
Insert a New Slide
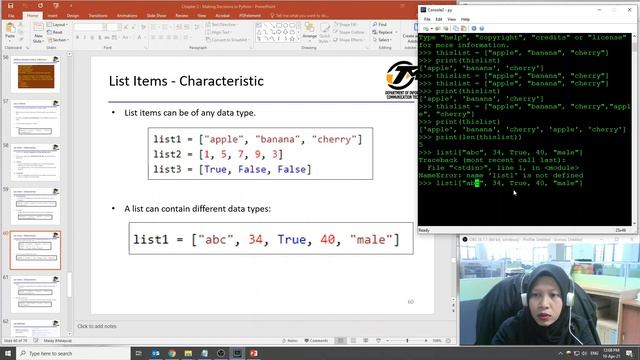click(x=38, y=33)
